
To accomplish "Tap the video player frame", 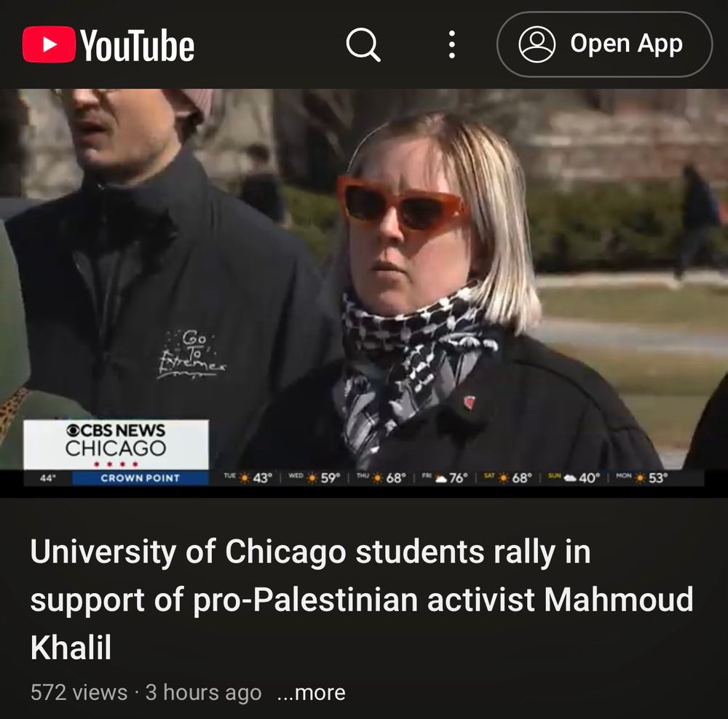I will (364, 293).
